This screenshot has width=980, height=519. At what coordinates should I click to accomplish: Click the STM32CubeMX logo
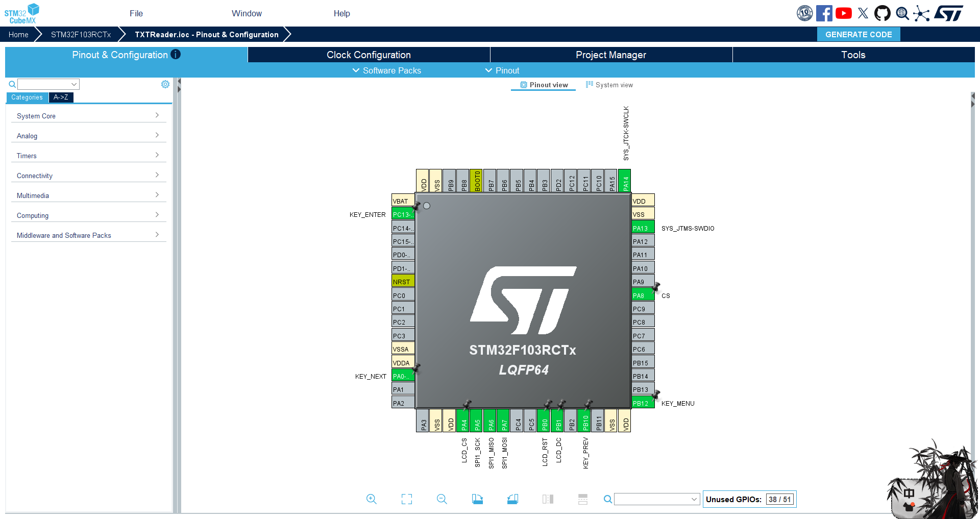pyautogui.click(x=22, y=13)
